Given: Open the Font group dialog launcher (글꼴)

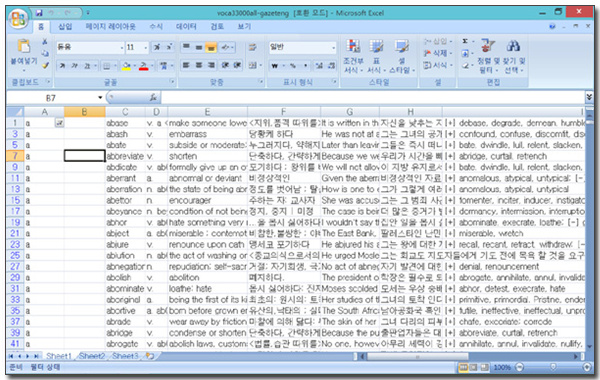Looking at the screenshot, I should 172,82.
